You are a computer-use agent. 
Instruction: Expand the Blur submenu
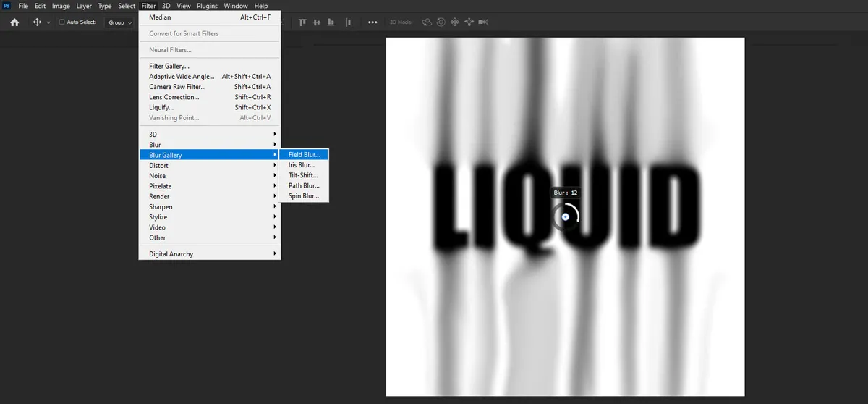pyautogui.click(x=210, y=145)
